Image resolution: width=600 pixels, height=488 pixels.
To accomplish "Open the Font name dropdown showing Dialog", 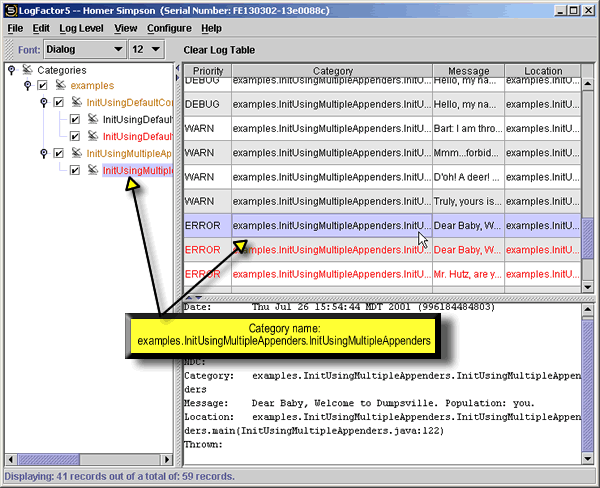I will point(84,49).
